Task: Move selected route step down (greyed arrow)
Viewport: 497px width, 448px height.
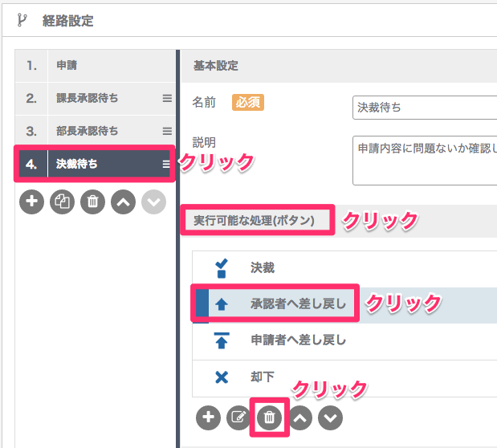Action: pyautogui.click(x=153, y=202)
